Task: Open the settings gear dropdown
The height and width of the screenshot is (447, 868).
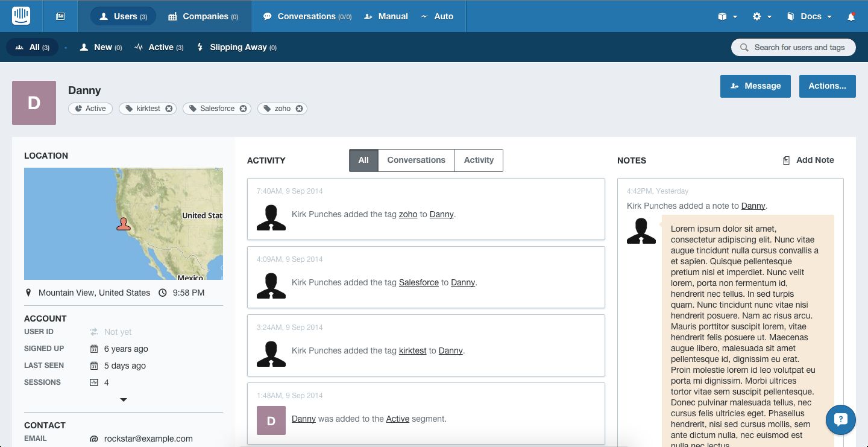Action: click(762, 16)
